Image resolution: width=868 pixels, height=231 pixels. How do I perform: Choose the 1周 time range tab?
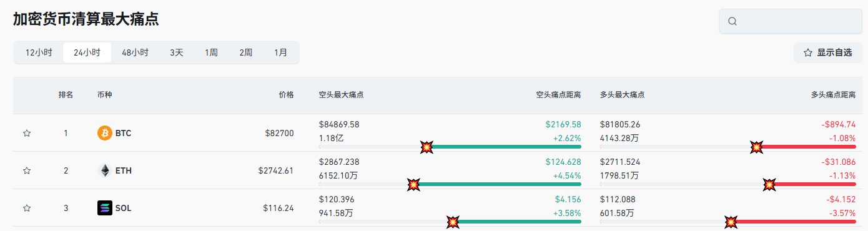pos(211,52)
